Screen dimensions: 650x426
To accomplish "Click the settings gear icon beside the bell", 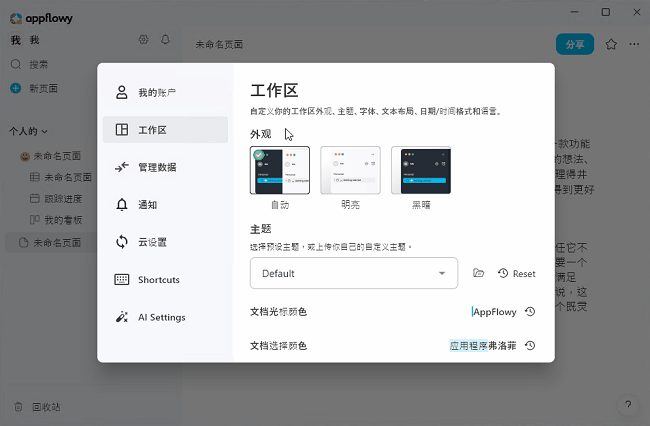I will coord(143,40).
